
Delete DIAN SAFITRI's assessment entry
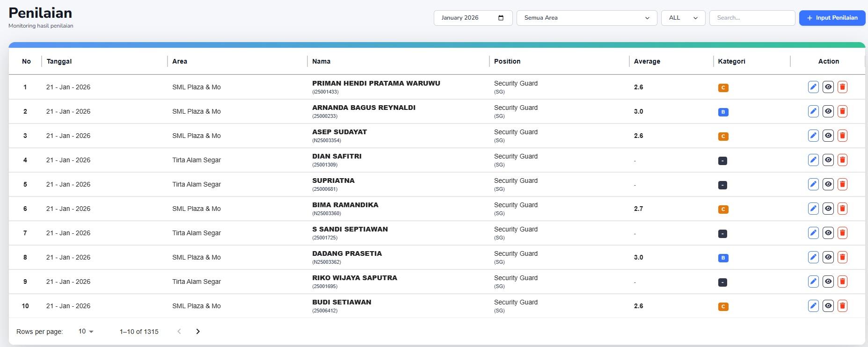pos(842,160)
